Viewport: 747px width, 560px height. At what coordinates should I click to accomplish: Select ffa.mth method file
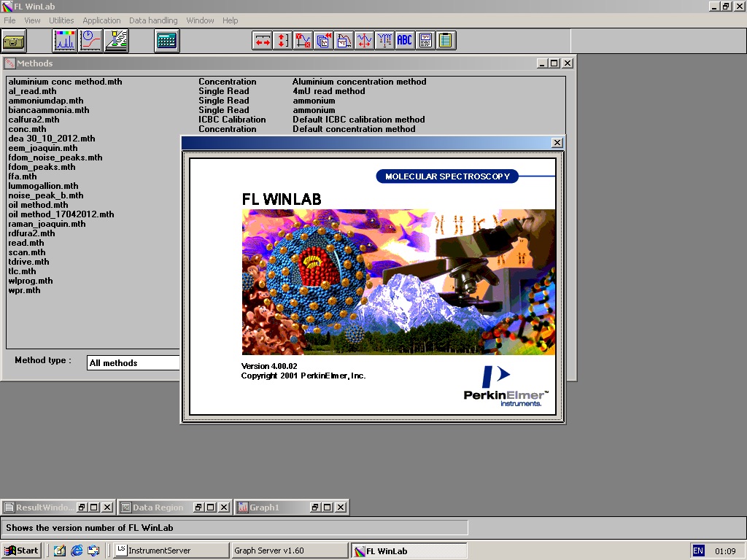23,176
